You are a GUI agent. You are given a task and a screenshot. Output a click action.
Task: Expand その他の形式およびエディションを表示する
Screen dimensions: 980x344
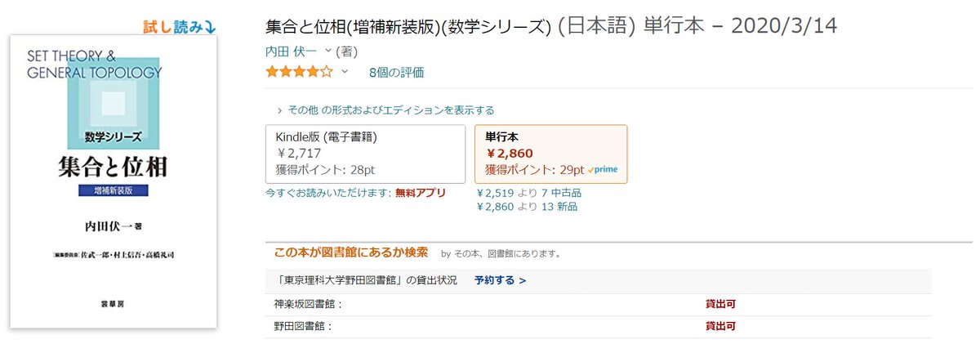(385, 110)
